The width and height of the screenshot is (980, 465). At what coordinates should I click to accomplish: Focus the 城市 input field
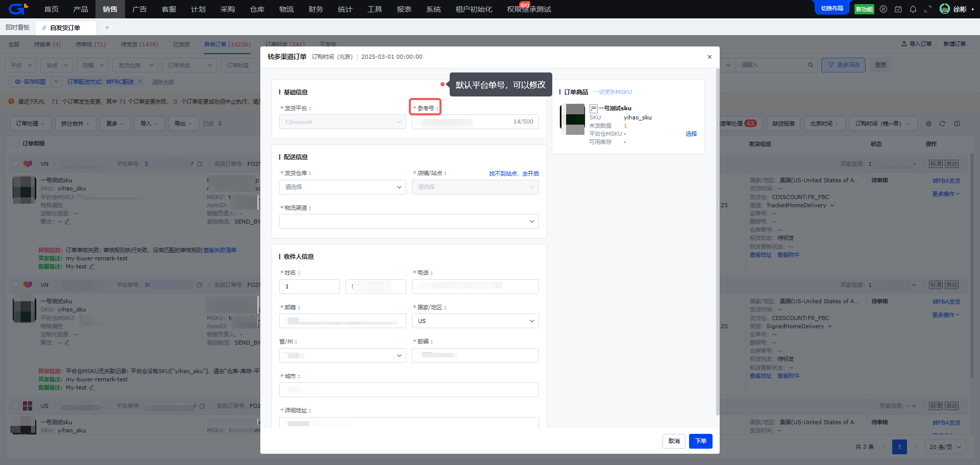(409, 389)
